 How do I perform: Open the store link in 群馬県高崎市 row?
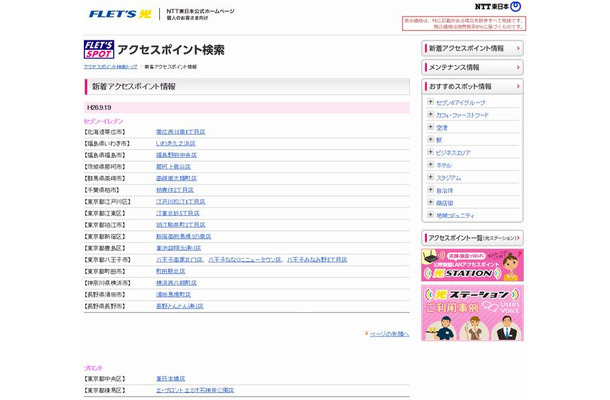coord(176,179)
